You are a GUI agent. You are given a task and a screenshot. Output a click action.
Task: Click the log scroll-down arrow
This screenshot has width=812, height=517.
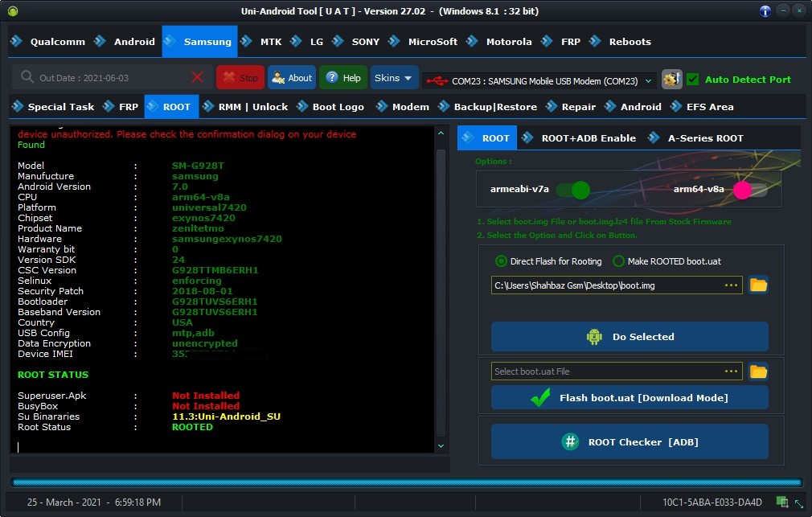pyautogui.click(x=441, y=445)
